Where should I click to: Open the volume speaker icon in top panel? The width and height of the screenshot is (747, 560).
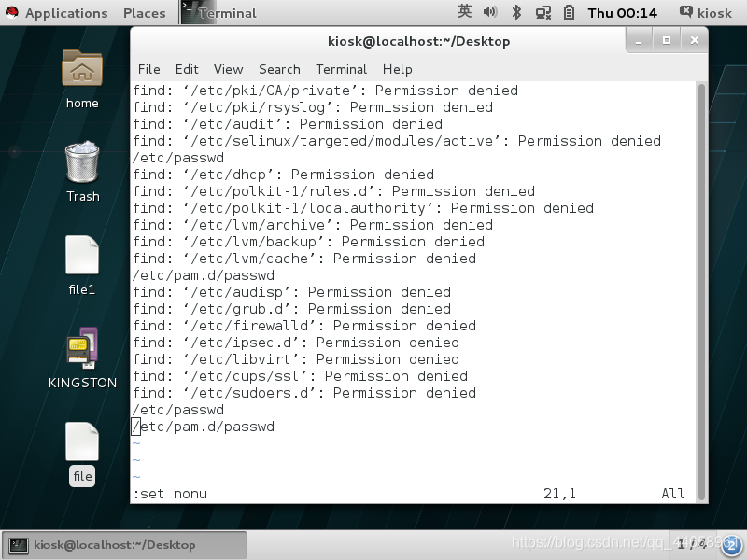(x=489, y=12)
